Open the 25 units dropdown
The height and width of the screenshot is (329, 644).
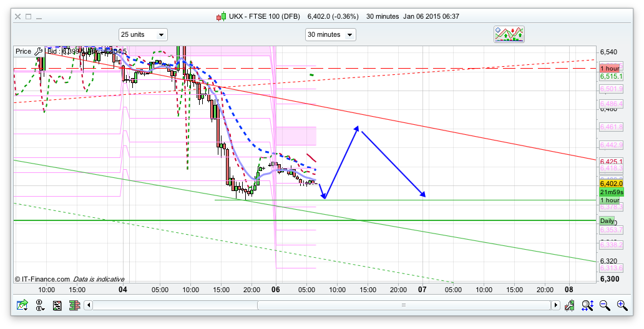tap(143, 34)
